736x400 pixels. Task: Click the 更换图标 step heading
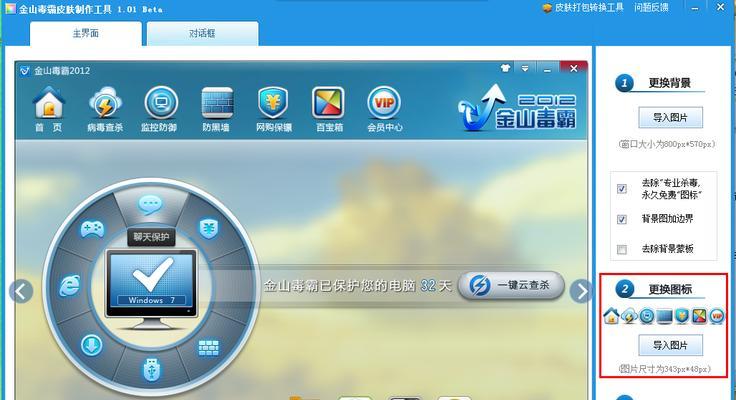point(670,290)
